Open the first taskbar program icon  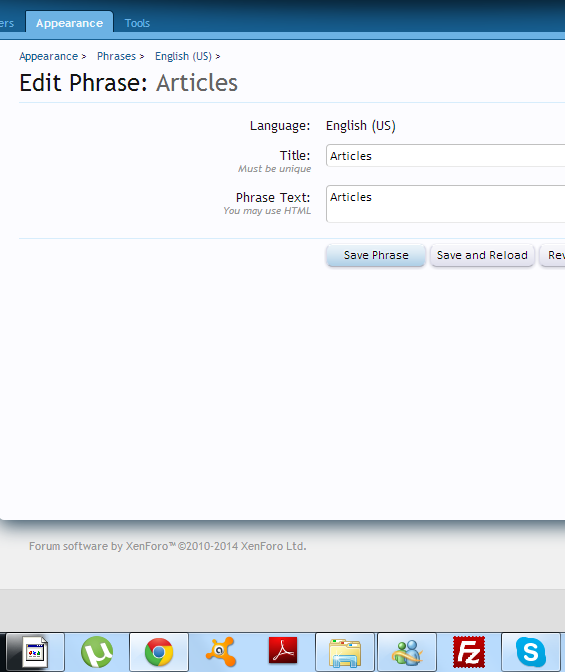pos(35,652)
